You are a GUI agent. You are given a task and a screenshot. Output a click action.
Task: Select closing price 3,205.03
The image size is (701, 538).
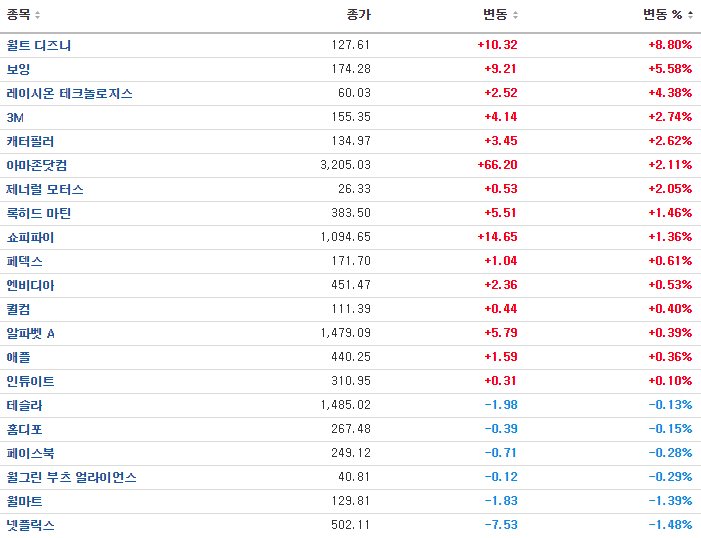pyautogui.click(x=346, y=165)
